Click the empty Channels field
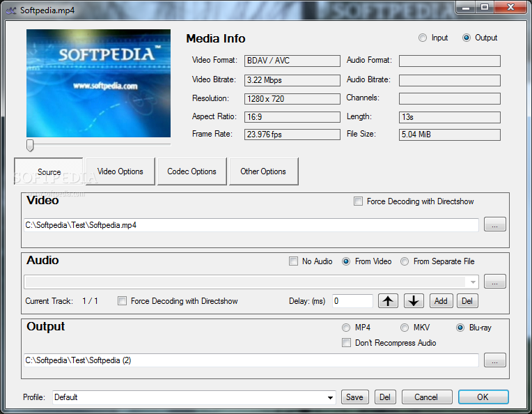 point(450,98)
